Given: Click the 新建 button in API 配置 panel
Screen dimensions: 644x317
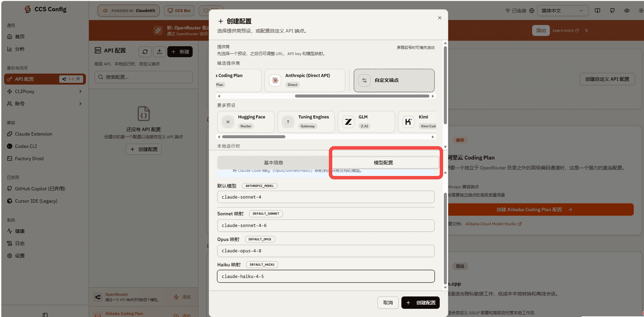Looking at the screenshot, I should 180,52.
